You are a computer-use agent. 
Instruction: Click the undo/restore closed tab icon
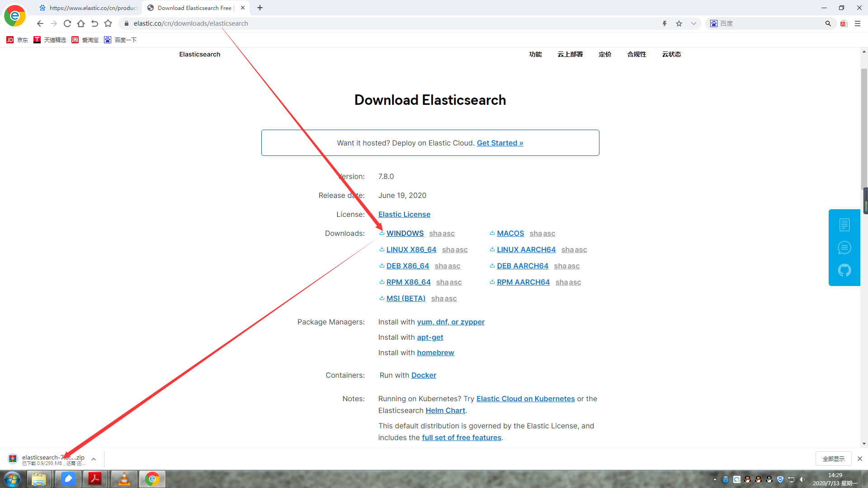click(x=94, y=23)
